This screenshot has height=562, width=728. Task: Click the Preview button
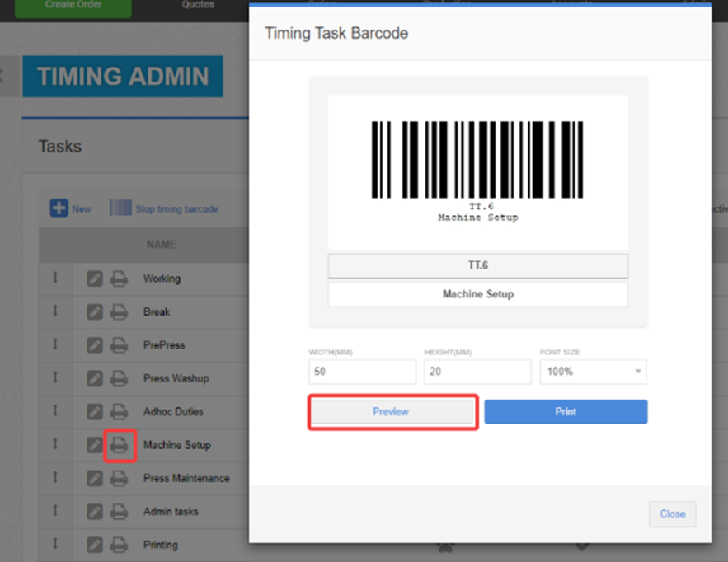point(392,412)
